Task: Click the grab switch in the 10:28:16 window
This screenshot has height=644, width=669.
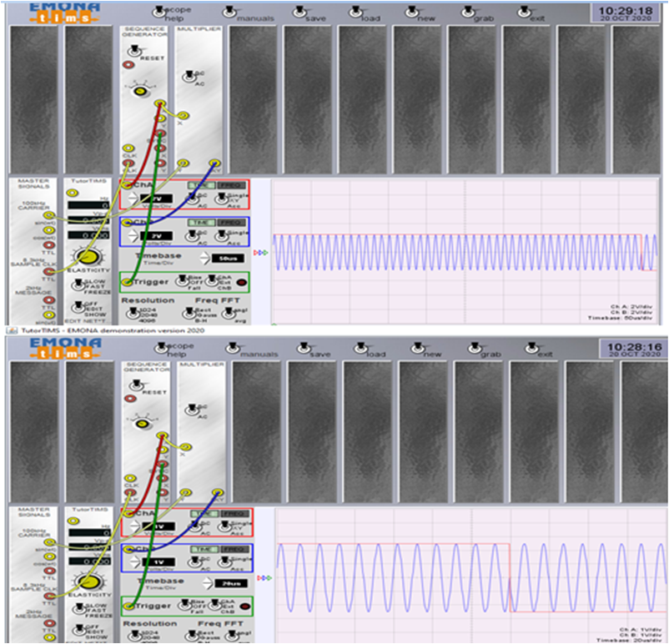Action: tap(475, 348)
